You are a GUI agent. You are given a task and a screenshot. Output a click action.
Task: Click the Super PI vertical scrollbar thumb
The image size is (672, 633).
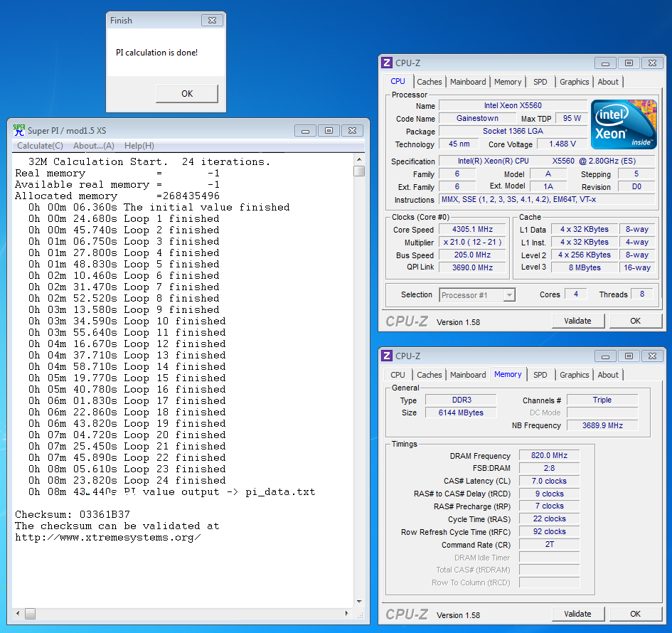click(359, 171)
